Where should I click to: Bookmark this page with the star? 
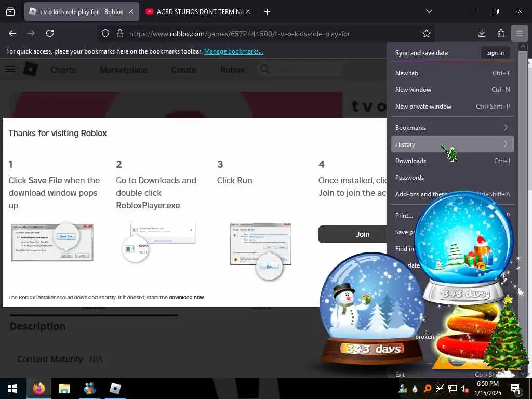427,34
